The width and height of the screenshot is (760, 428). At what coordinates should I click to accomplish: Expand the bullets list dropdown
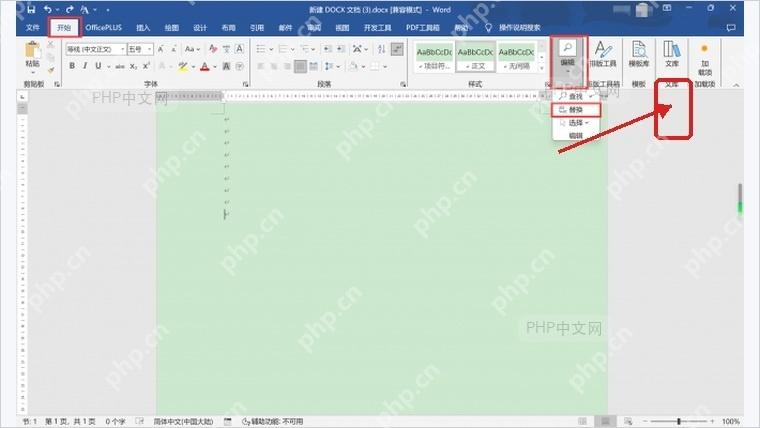click(271, 49)
